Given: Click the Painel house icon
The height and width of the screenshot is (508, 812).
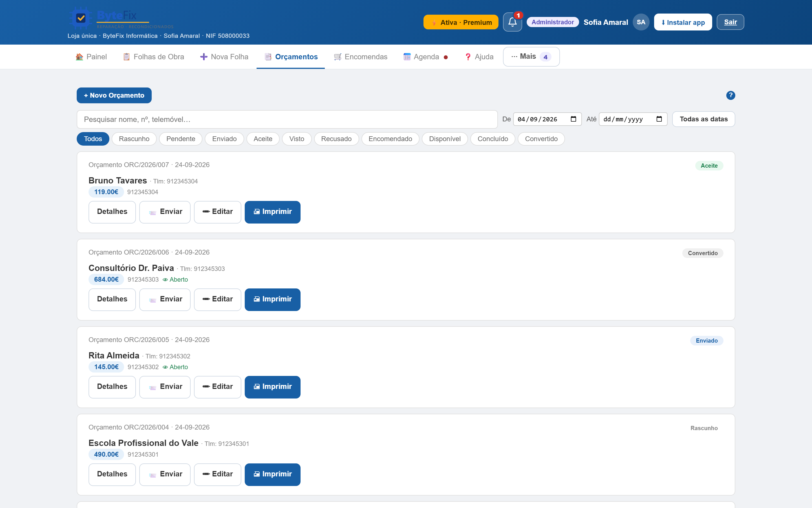Looking at the screenshot, I should click(80, 57).
